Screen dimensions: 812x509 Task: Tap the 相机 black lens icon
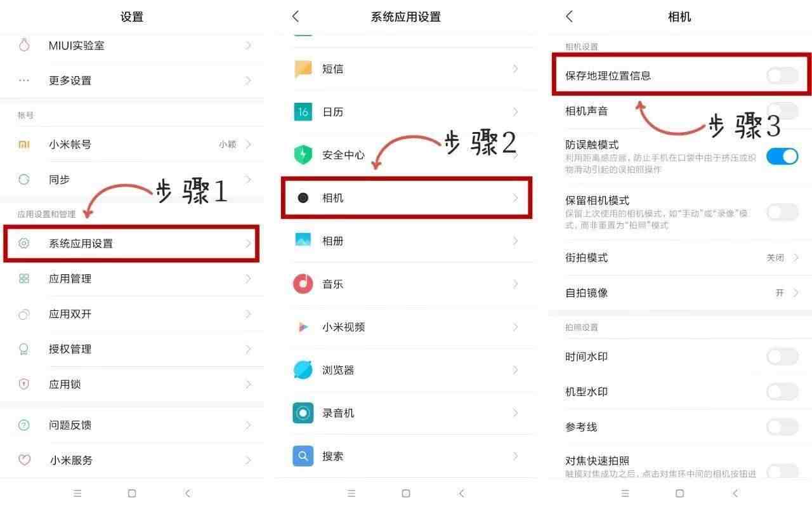[303, 198]
